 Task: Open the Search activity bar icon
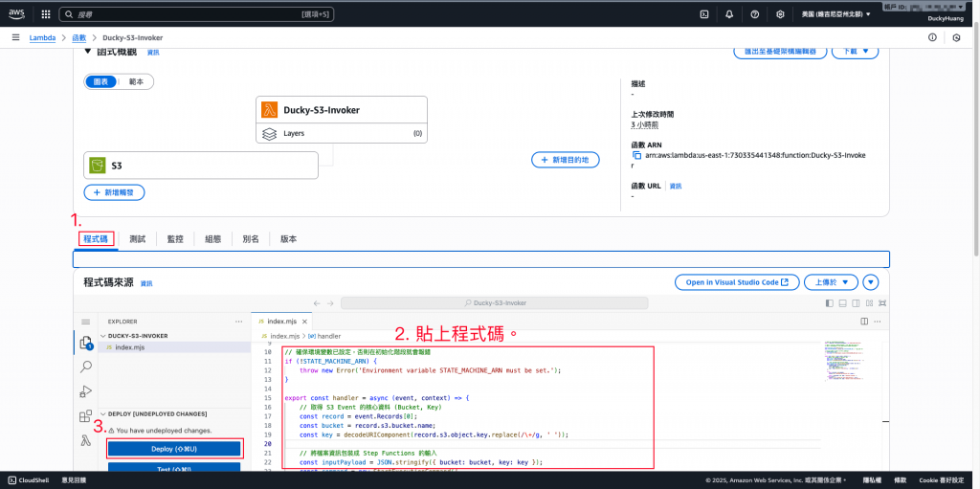tap(85, 367)
